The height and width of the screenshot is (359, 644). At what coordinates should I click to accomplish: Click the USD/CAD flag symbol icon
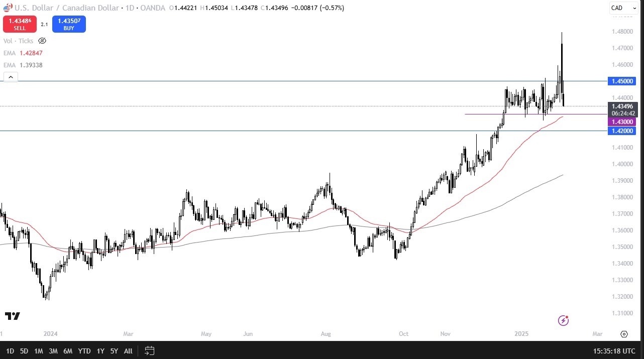pyautogui.click(x=7, y=8)
